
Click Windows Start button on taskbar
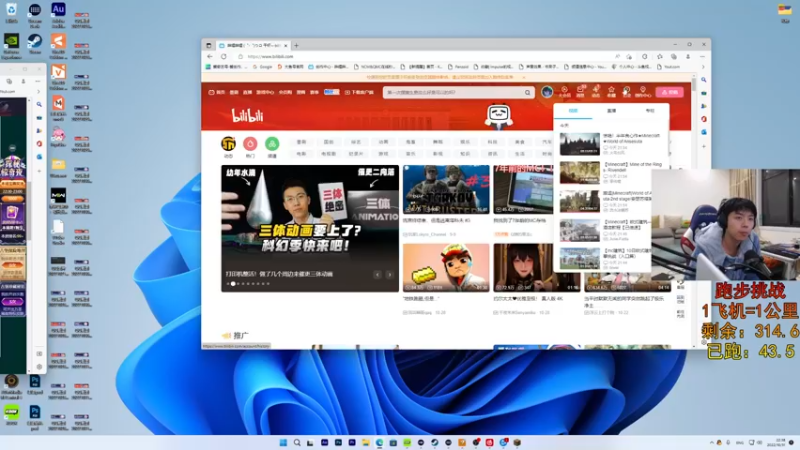(283, 442)
